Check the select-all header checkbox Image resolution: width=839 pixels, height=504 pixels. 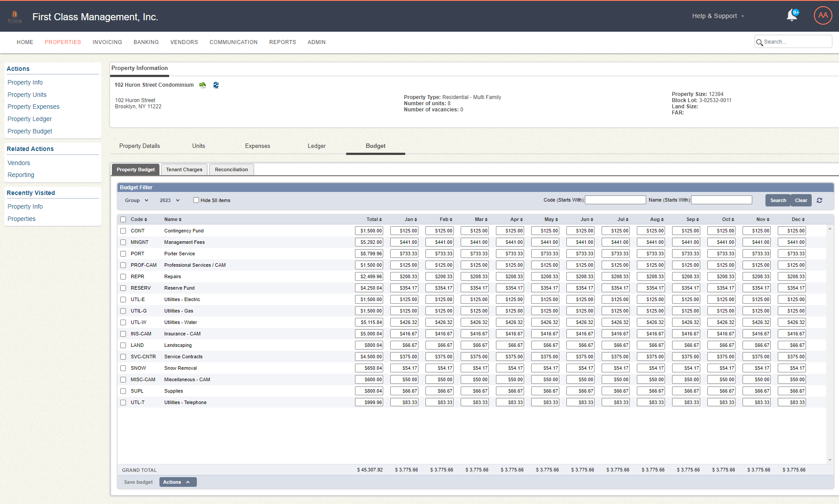pyautogui.click(x=123, y=220)
